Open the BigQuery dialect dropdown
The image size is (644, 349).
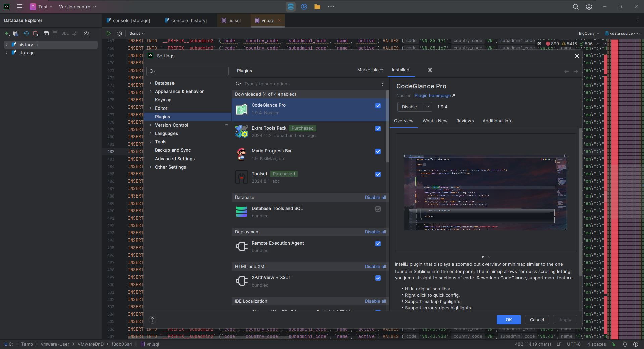(x=589, y=33)
